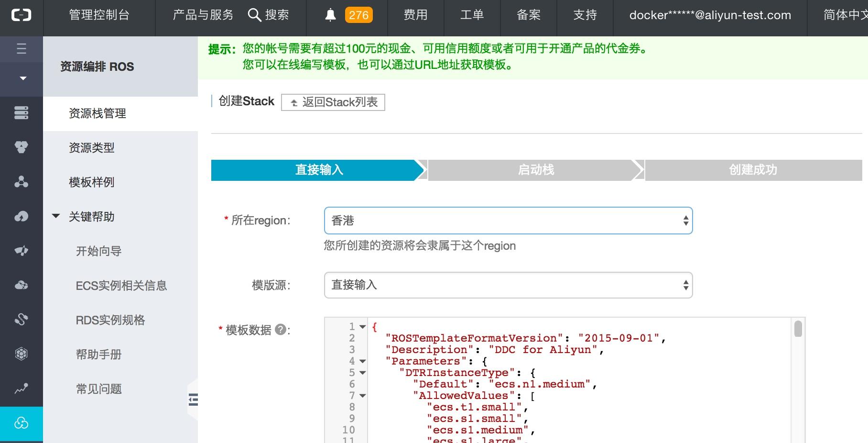Fold code line 4 Parameters block
The height and width of the screenshot is (443, 868).
(x=362, y=361)
